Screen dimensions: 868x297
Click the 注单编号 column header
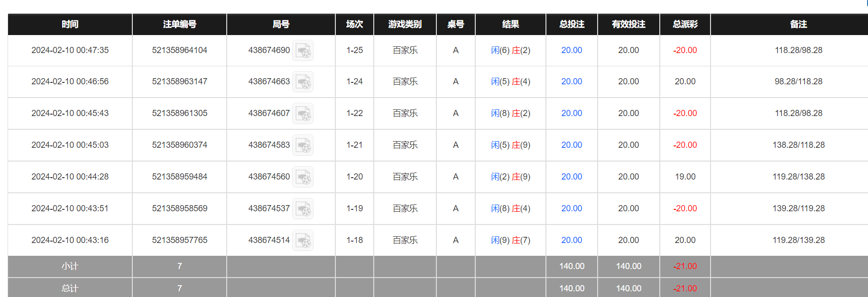click(179, 24)
